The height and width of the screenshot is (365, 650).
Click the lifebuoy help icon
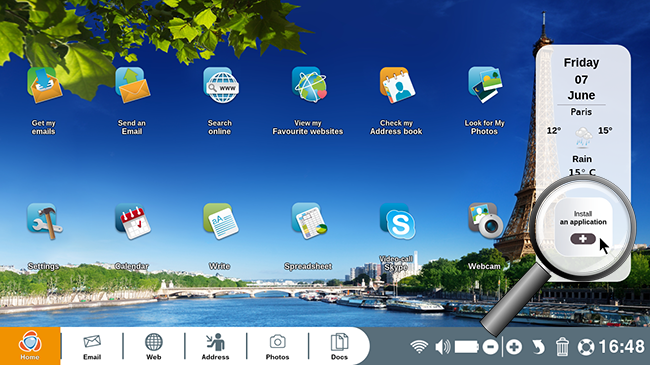[x=586, y=347]
